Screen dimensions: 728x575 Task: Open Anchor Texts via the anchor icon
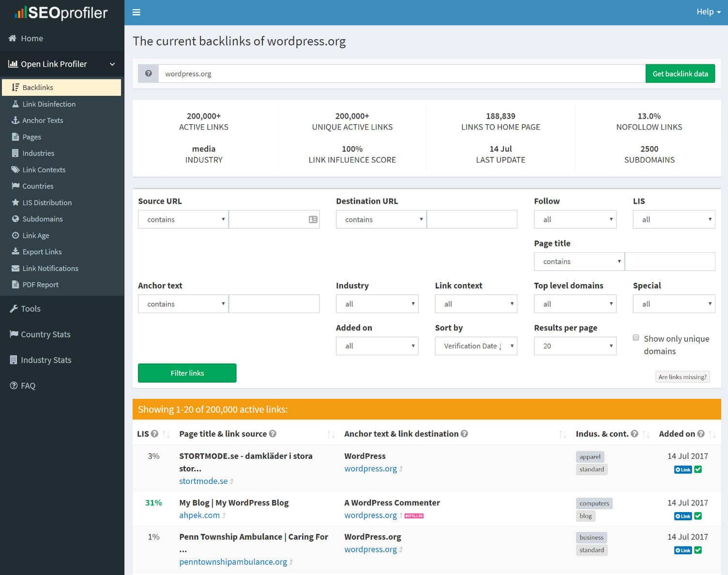pos(15,121)
